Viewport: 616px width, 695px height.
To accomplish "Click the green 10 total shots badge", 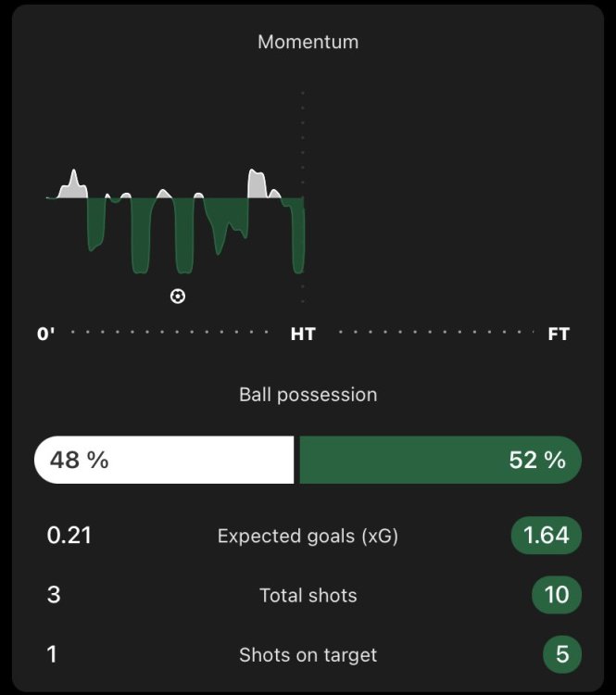I will (x=557, y=595).
